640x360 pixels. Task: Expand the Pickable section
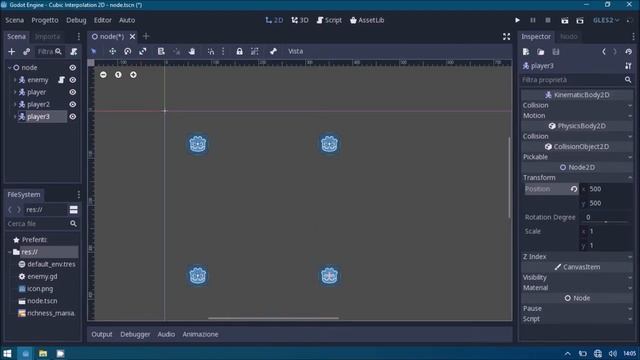click(x=578, y=157)
